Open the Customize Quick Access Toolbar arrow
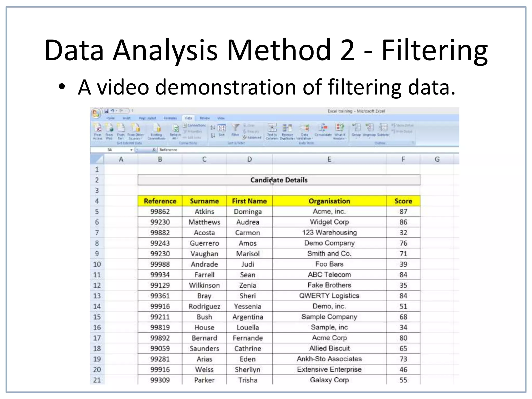Image resolution: width=532 pixels, height=399 pixels. (x=132, y=111)
